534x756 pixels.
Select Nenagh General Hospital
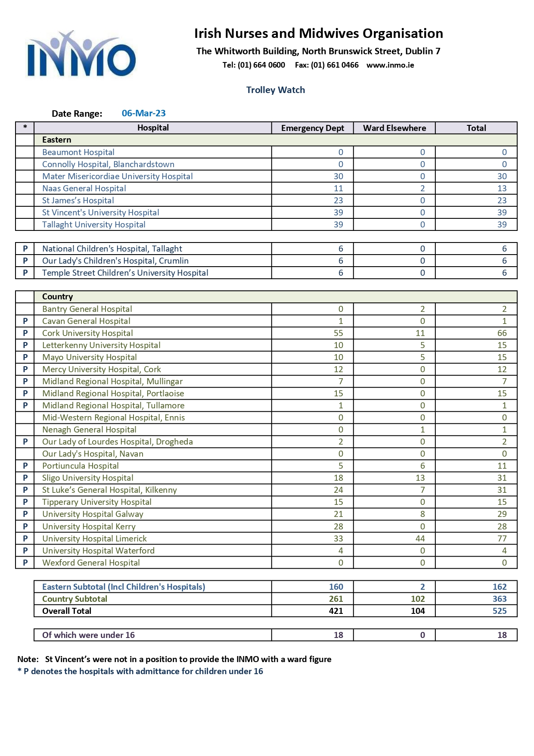pos(90,429)
